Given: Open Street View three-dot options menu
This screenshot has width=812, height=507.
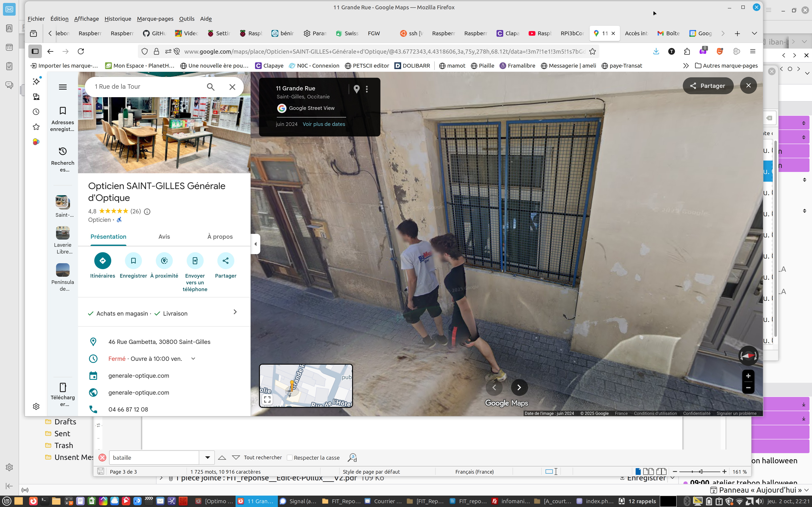Looking at the screenshot, I should coord(367,89).
